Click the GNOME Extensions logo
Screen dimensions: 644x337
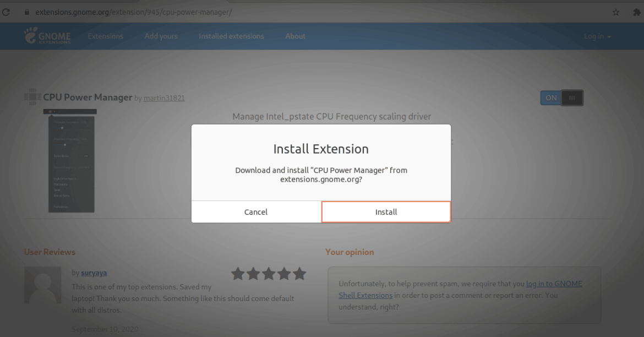point(48,36)
